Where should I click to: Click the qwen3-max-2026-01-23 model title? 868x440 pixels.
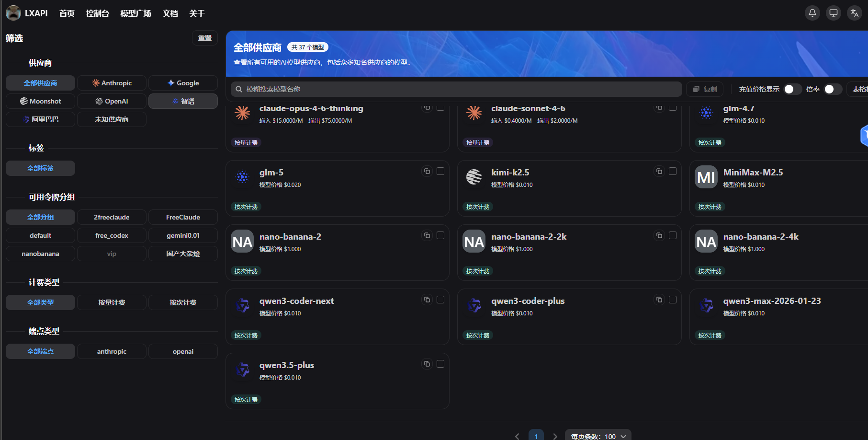click(x=772, y=301)
